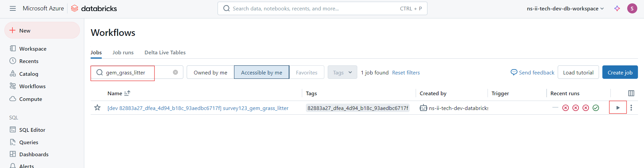Viewport: 644px width, 168px height.
Task: Click Reset filters link
Action: 406,72
